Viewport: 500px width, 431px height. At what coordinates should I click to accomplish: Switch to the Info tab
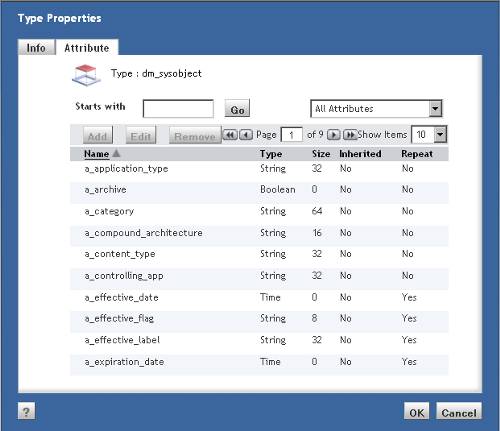tap(36, 48)
